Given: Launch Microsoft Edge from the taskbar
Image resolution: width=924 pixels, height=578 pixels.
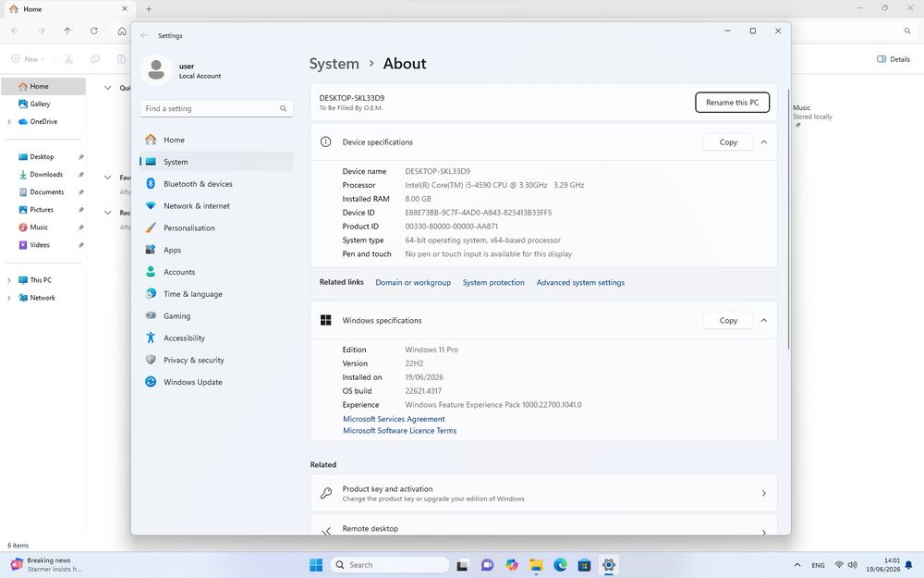Looking at the screenshot, I should 560,565.
